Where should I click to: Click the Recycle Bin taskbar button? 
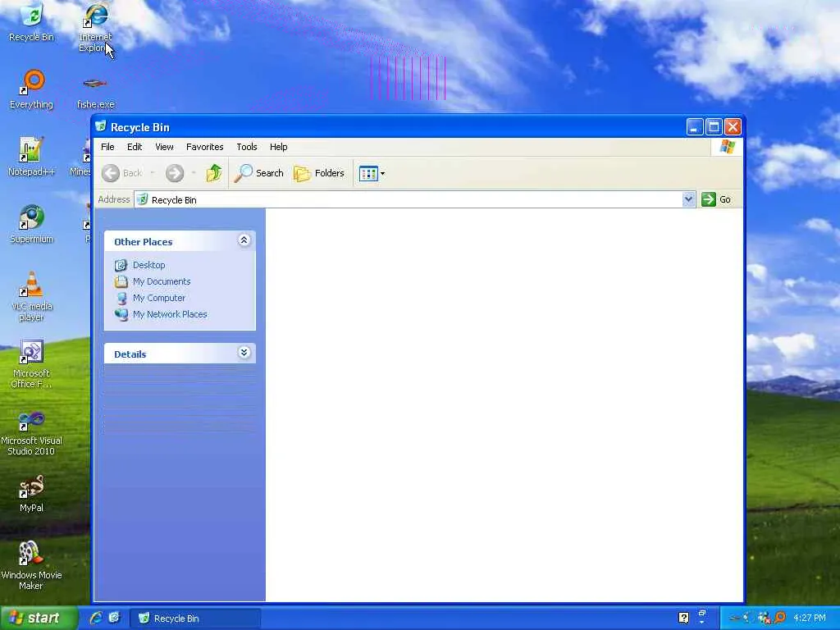click(195, 619)
